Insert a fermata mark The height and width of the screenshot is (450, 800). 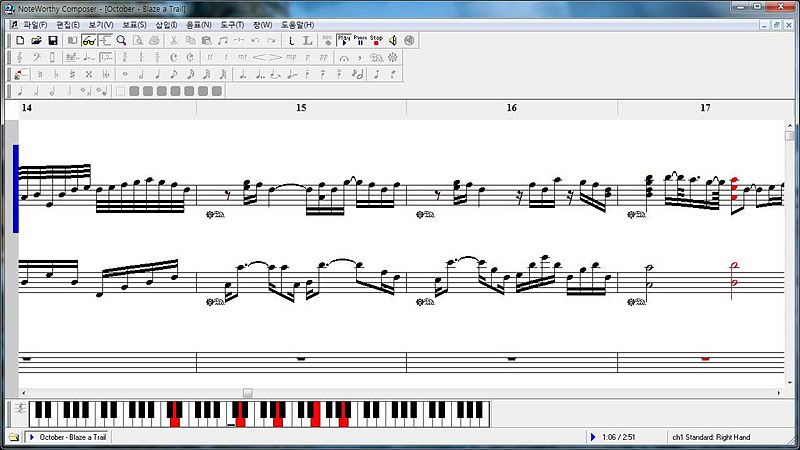click(344, 57)
